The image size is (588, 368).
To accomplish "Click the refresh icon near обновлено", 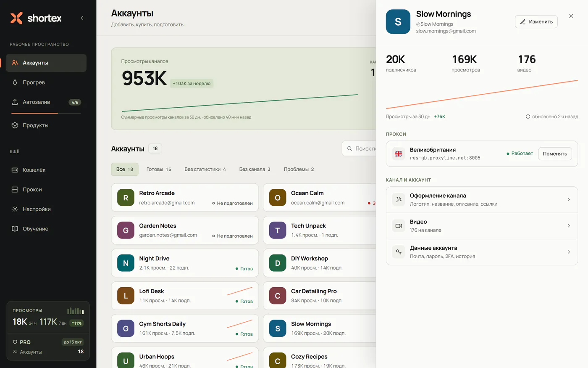I will (528, 116).
